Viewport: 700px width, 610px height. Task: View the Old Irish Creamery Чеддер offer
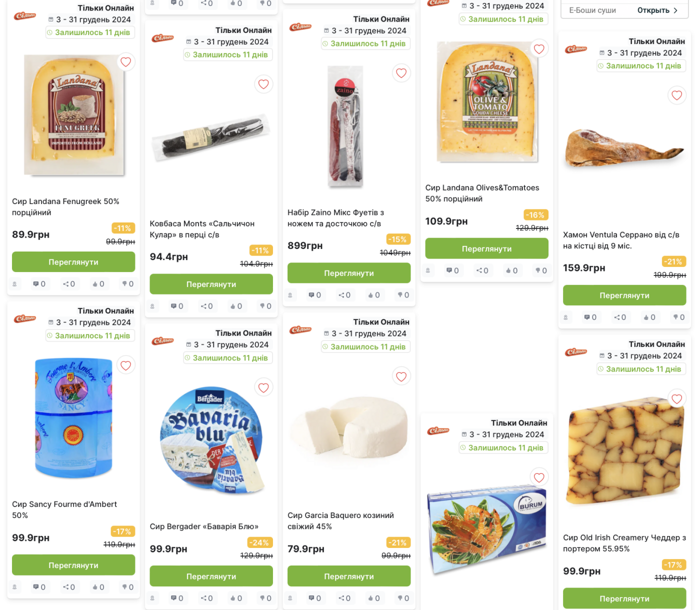pos(624,598)
